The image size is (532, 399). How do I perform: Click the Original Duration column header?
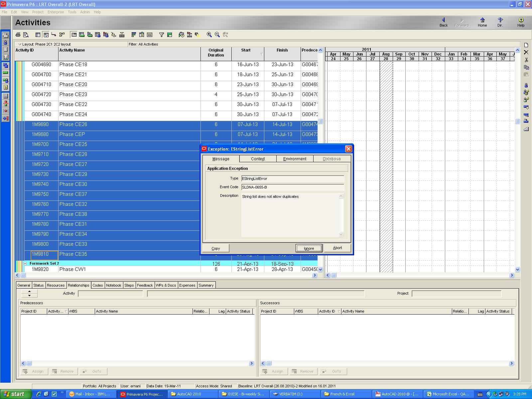[x=216, y=54]
